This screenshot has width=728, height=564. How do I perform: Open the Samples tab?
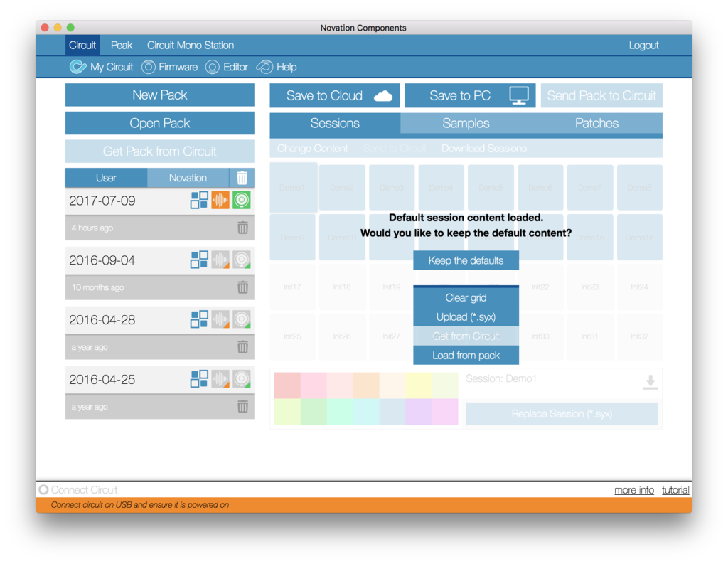point(466,124)
